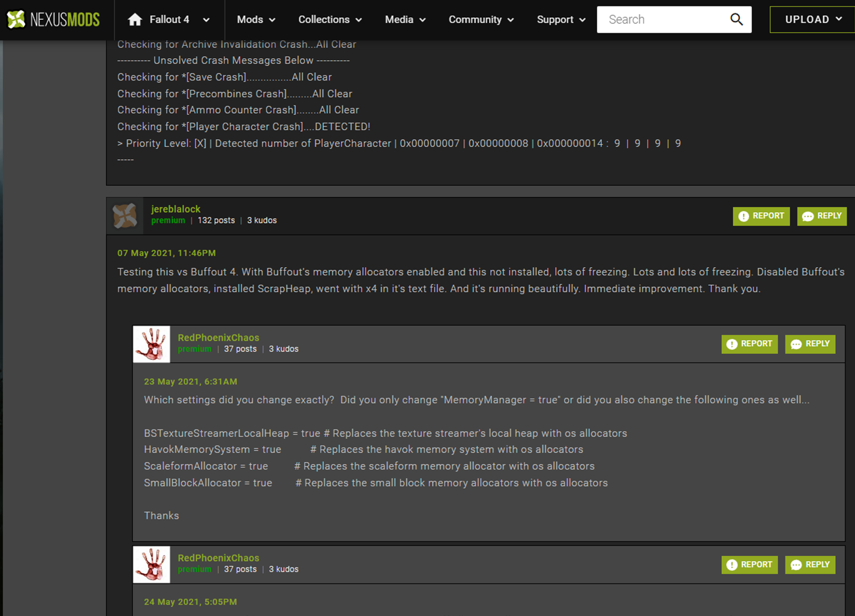Click the timestamp "23 May 2021, 6:31AM"
This screenshot has height=616, width=855.
click(190, 381)
